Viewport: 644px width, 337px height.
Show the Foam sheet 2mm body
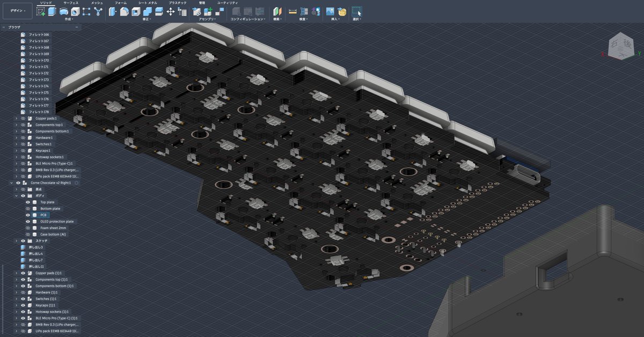28,228
